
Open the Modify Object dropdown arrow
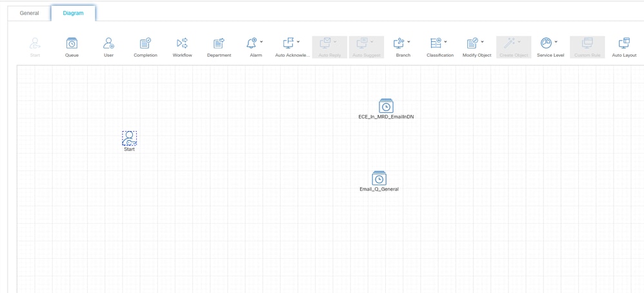click(482, 41)
